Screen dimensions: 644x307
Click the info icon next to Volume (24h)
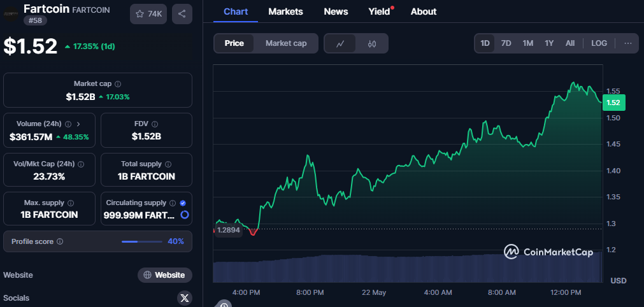click(x=68, y=124)
